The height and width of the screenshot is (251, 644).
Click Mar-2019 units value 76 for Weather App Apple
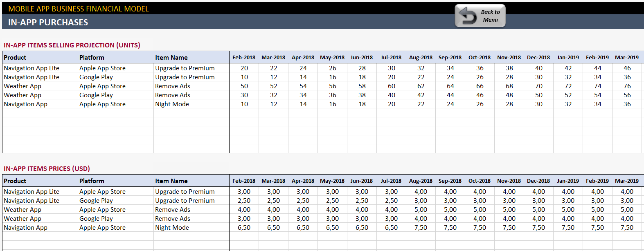pos(627,86)
